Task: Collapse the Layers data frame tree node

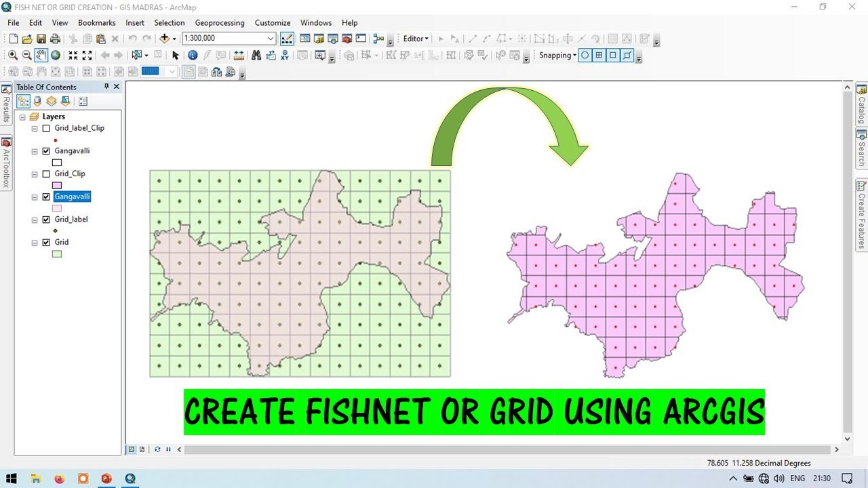Action: pos(22,117)
